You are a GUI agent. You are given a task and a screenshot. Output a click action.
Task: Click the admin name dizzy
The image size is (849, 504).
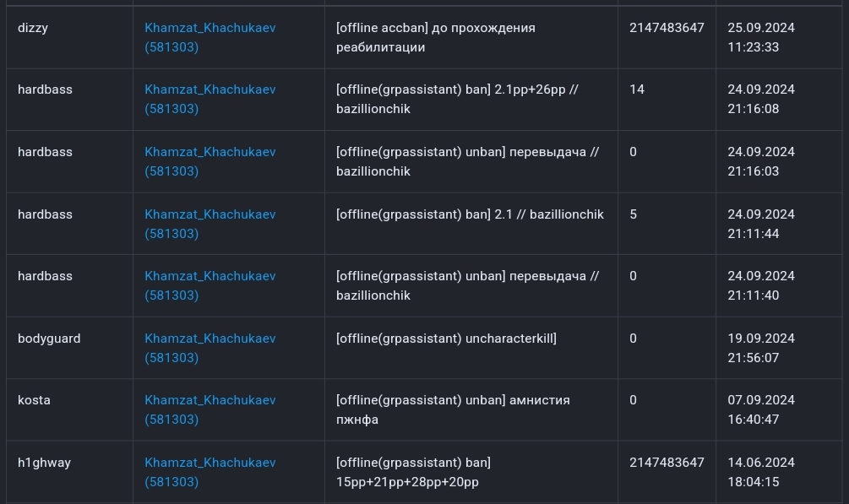click(33, 28)
